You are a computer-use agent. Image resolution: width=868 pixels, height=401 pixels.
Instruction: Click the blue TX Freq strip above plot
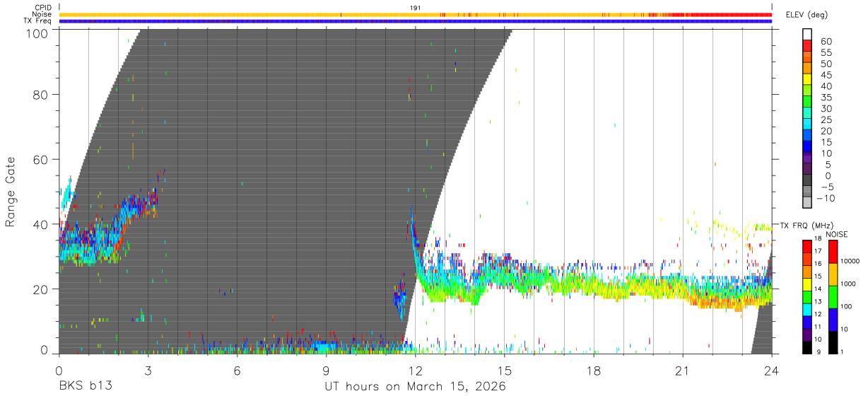415,21
